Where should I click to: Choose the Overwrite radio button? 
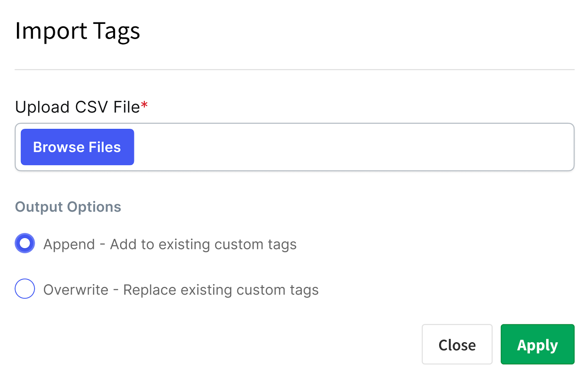click(x=25, y=289)
